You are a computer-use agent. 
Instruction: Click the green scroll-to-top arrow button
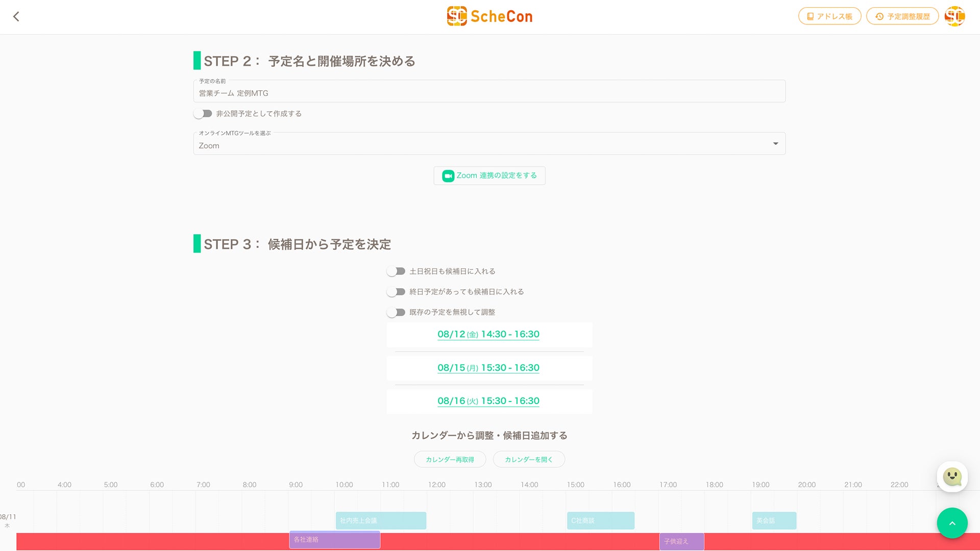(x=952, y=523)
